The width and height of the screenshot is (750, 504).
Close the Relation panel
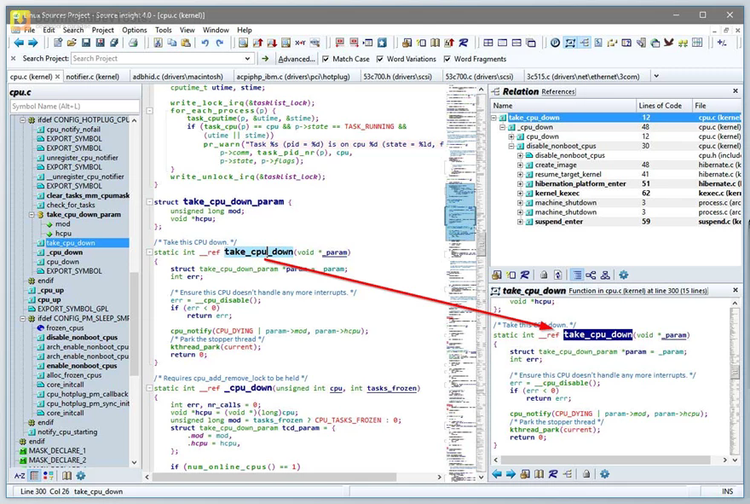point(735,91)
